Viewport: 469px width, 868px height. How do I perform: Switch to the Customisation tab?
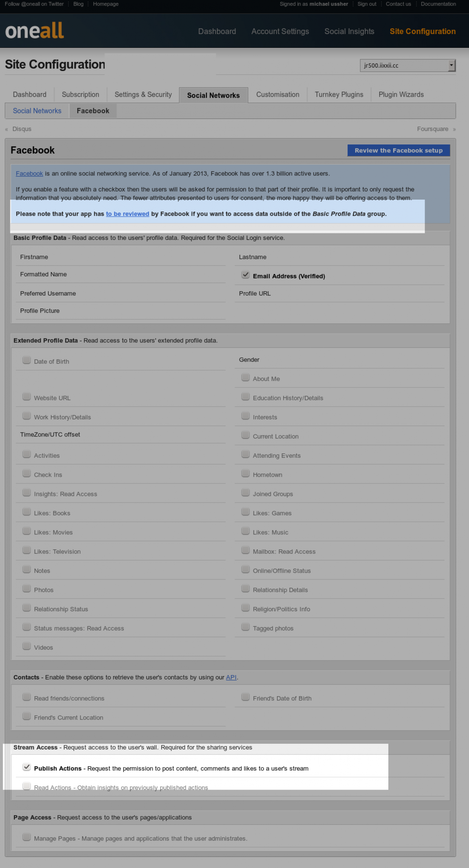[x=277, y=94]
